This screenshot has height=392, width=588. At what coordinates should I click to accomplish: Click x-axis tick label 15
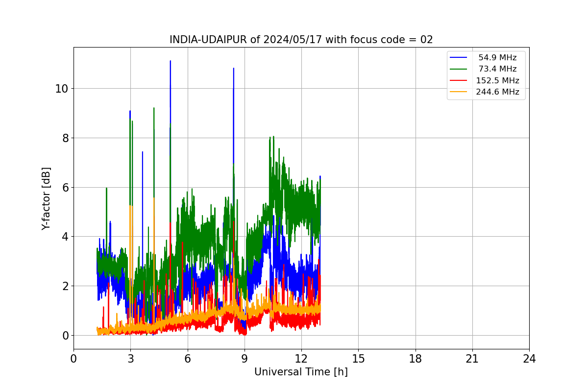click(x=358, y=359)
